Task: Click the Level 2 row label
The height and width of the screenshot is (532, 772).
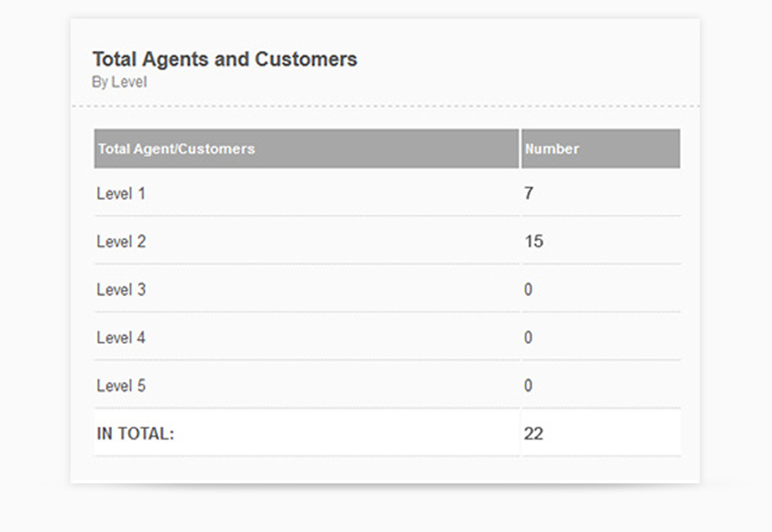Action: pos(121,242)
